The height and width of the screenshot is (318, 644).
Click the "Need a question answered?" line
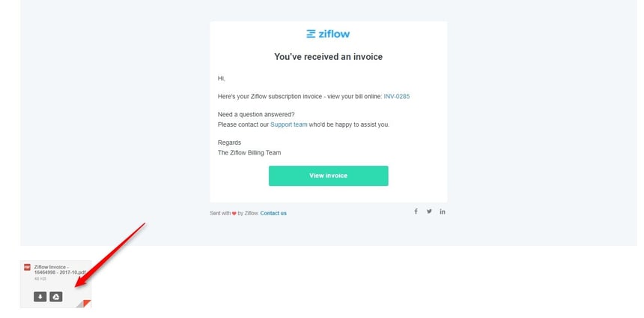point(251,115)
